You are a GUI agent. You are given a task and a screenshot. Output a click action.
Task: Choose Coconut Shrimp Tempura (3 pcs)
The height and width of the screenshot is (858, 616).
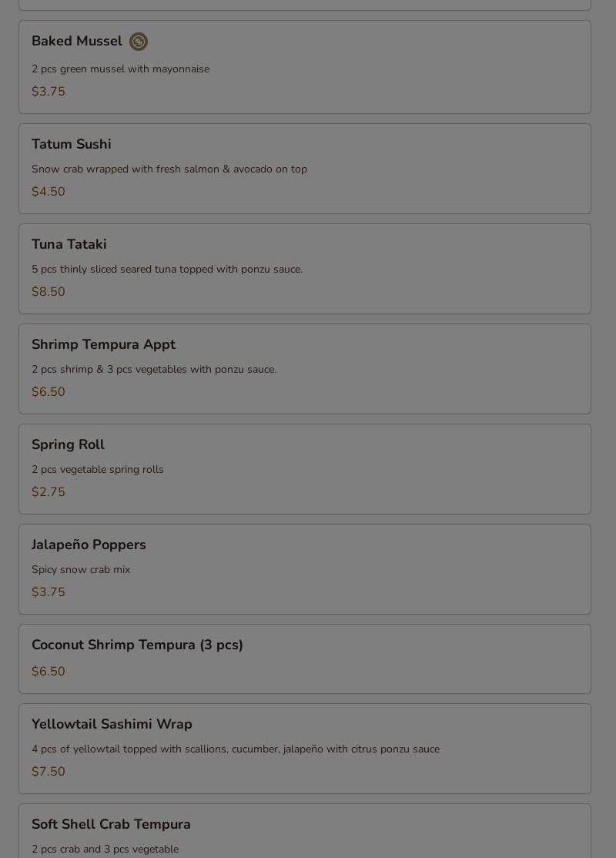[305, 659]
